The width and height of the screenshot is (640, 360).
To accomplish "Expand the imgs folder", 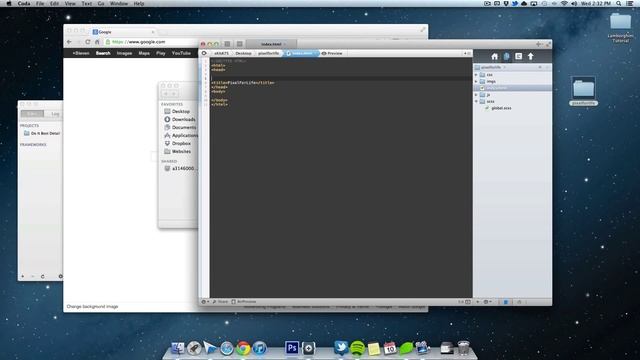I will click(x=476, y=81).
